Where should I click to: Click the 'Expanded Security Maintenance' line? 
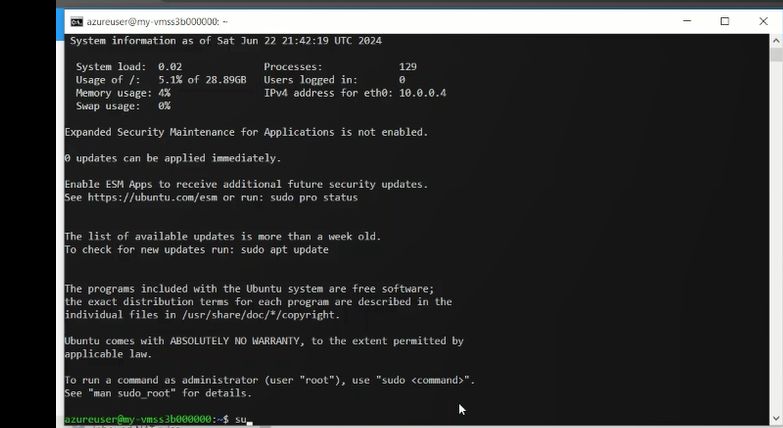coord(246,132)
